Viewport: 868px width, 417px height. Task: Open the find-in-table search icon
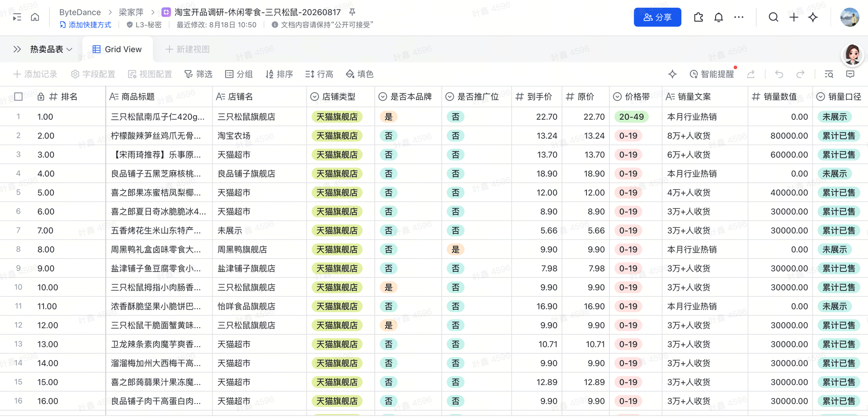829,74
